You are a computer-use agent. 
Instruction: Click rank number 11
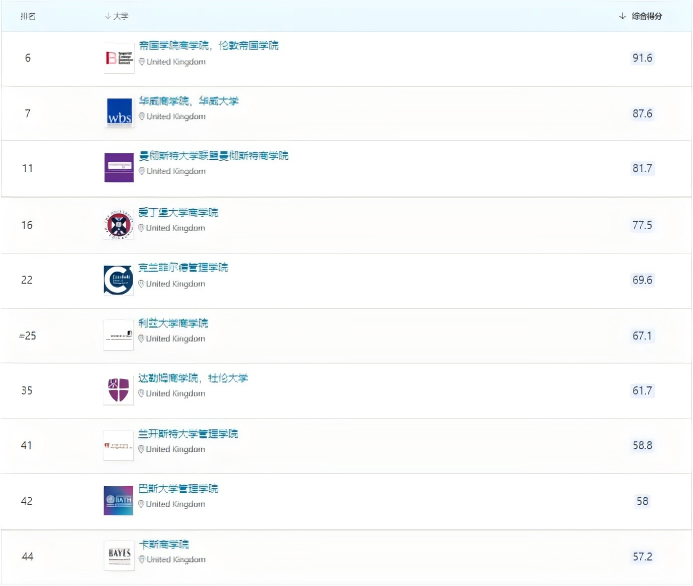(27, 168)
